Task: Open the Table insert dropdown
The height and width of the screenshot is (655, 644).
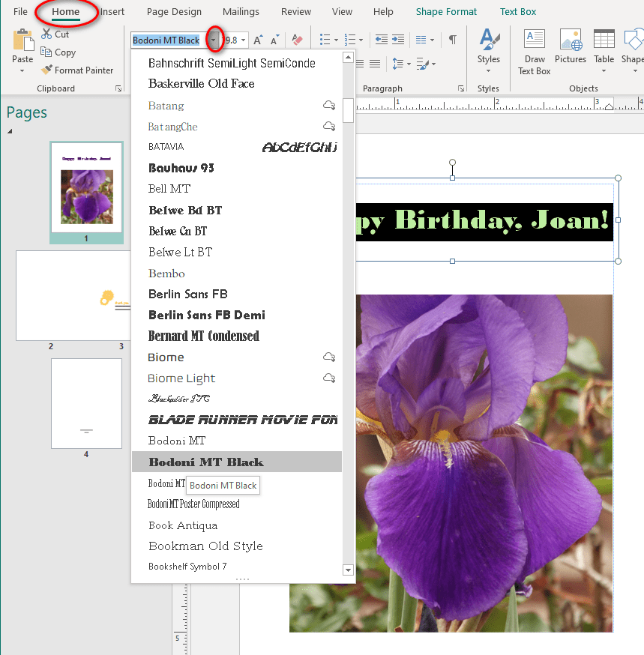Action: pyautogui.click(x=604, y=70)
